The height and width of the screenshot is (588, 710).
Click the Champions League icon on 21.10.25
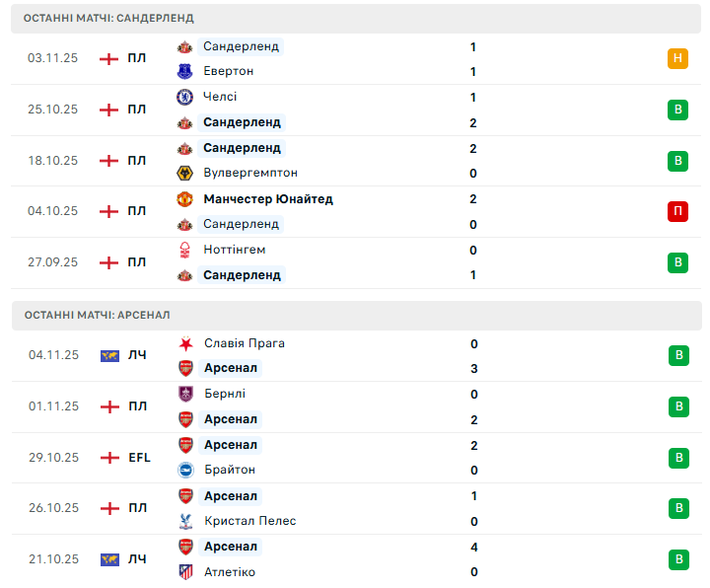[109, 559]
